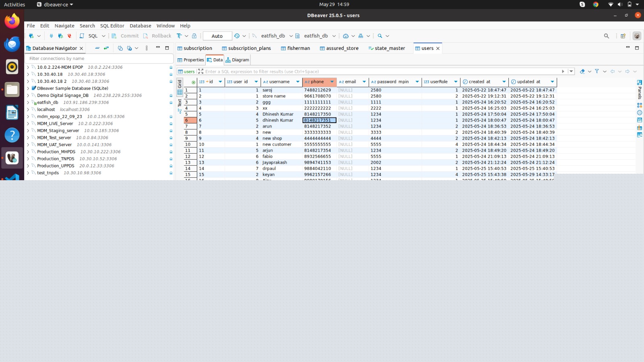The width and height of the screenshot is (644, 362).
Task: Toggle the Panels side view
Action: (x=640, y=89)
